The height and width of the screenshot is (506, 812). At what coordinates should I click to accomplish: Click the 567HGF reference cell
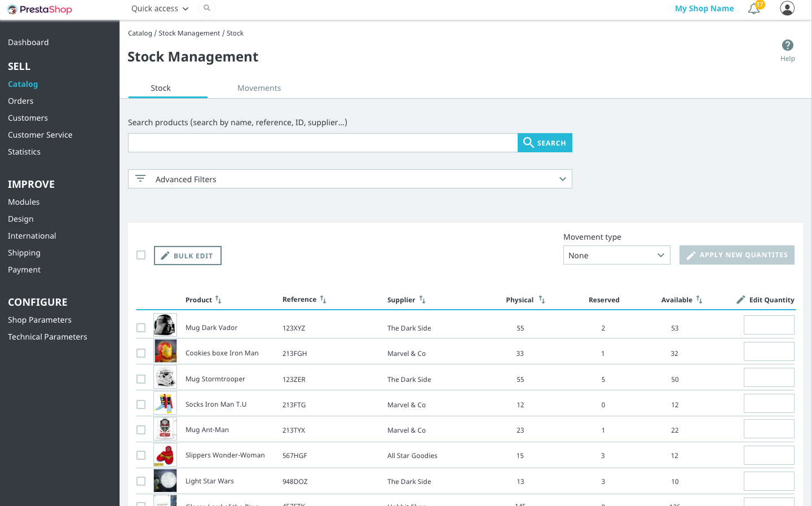click(x=294, y=456)
